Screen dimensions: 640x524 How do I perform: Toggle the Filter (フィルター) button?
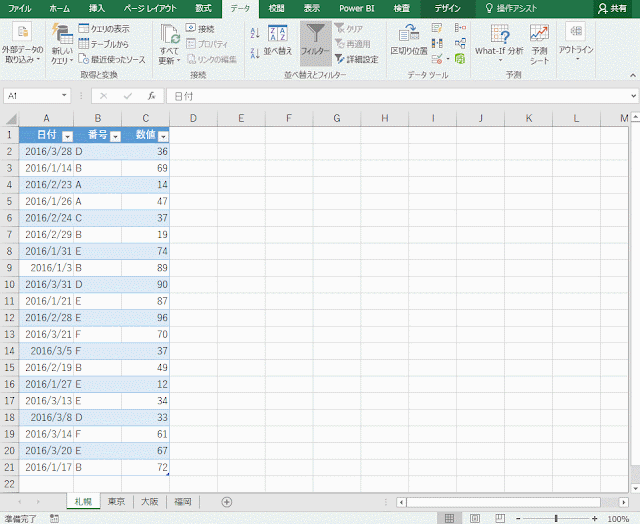316,43
